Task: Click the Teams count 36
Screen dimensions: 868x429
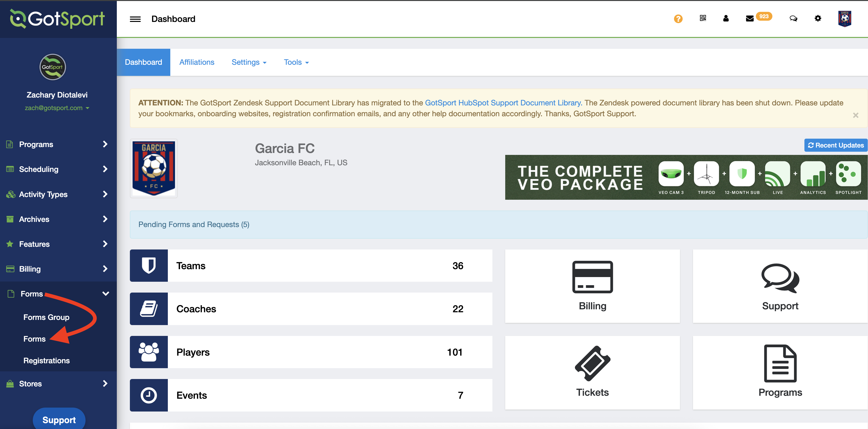Action: pyautogui.click(x=458, y=266)
